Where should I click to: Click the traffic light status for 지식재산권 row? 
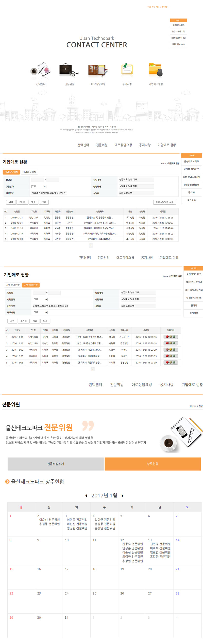click(171, 337)
